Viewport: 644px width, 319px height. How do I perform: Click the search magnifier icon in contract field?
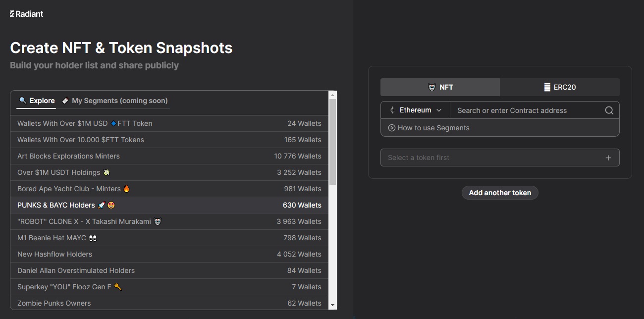pyautogui.click(x=609, y=110)
